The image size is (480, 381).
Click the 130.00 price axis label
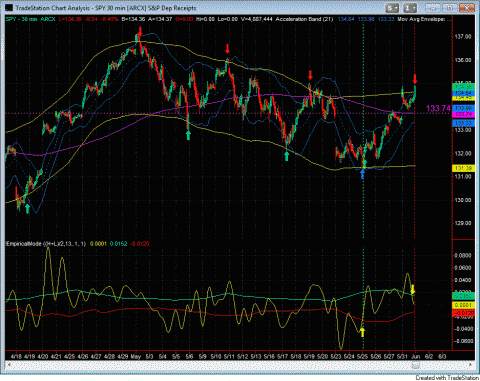(x=463, y=200)
